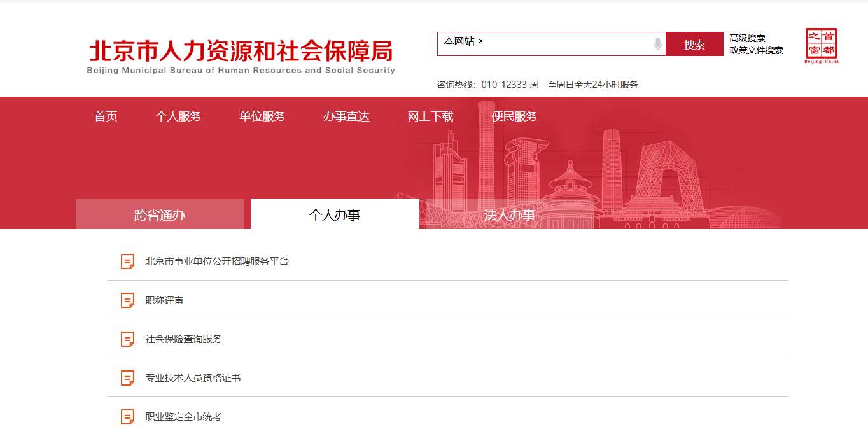Click the hotline text 010-12333
This screenshot has width=868, height=434.
click(x=504, y=85)
